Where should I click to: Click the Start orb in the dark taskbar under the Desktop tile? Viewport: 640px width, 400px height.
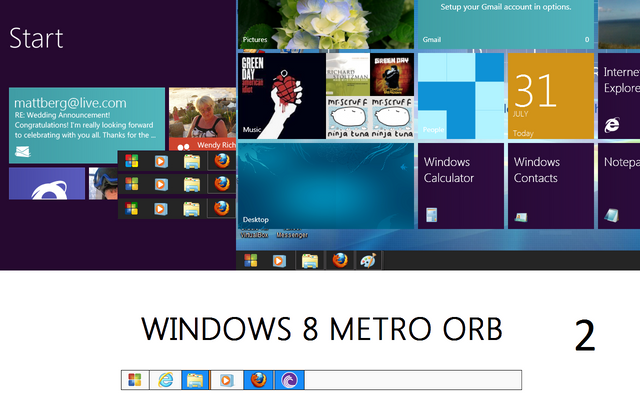251,260
